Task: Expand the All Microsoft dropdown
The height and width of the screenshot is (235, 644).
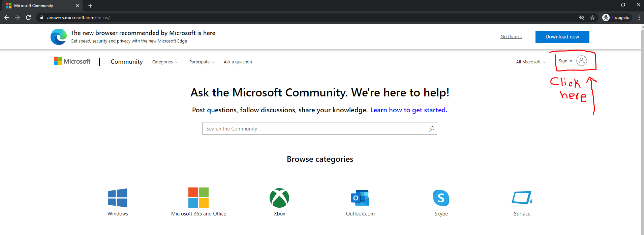Action: (x=531, y=62)
